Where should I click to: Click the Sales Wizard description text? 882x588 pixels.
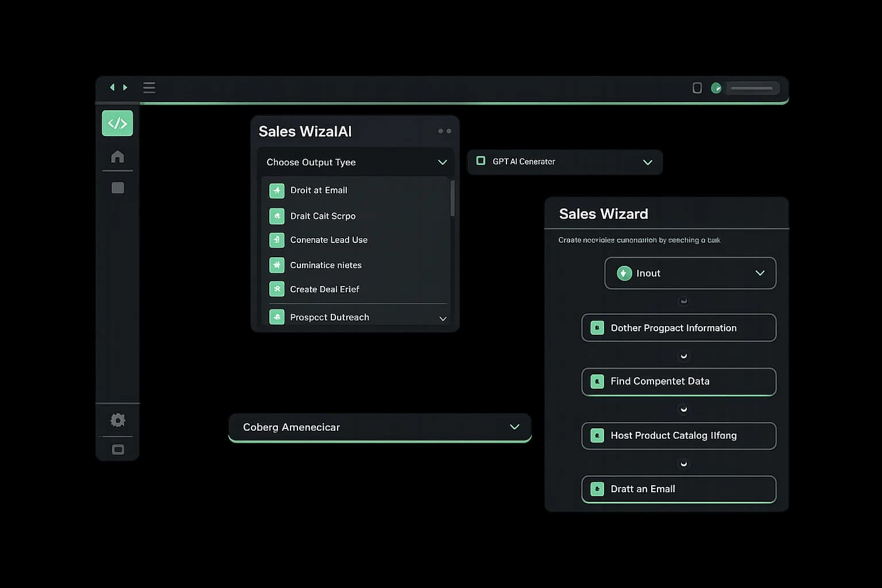click(x=639, y=240)
